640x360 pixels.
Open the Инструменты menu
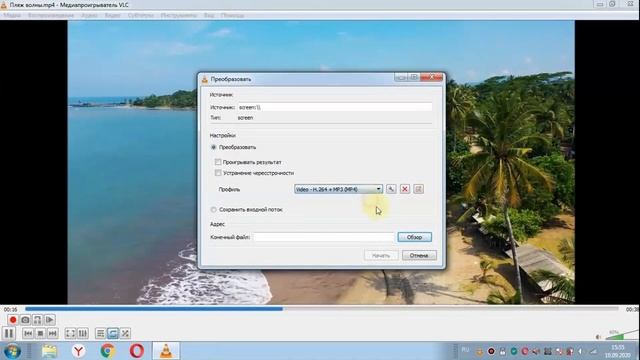tap(178, 16)
